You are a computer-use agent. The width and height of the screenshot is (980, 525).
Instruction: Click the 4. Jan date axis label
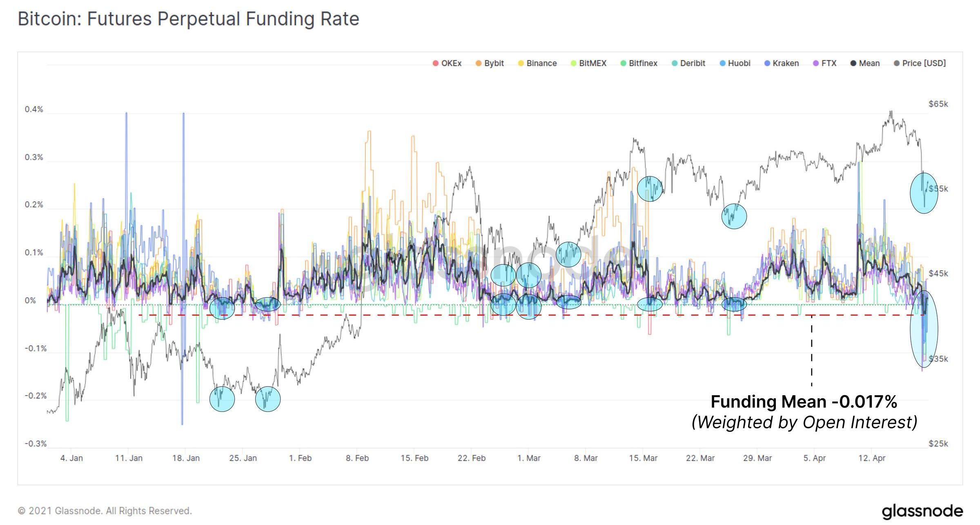click(x=71, y=458)
